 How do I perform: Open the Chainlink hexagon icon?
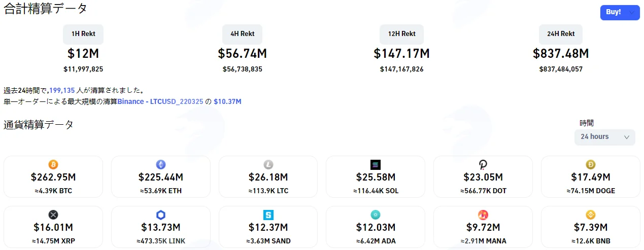(161, 215)
